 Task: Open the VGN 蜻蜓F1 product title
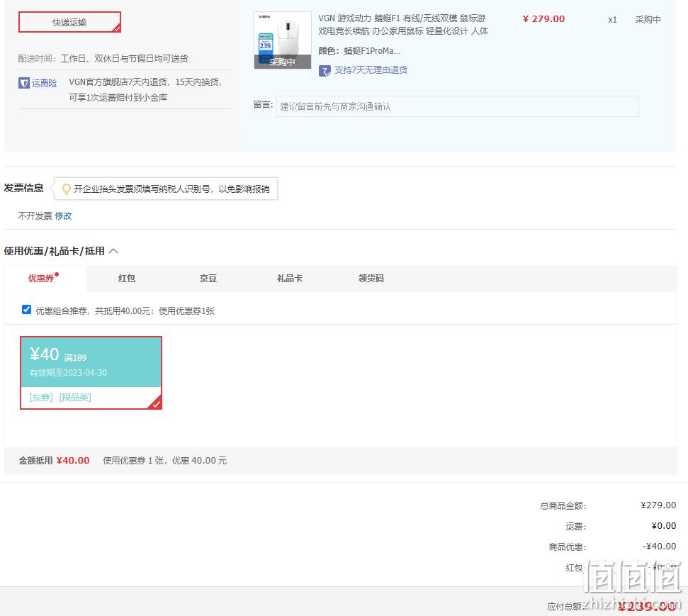pyautogui.click(x=402, y=25)
